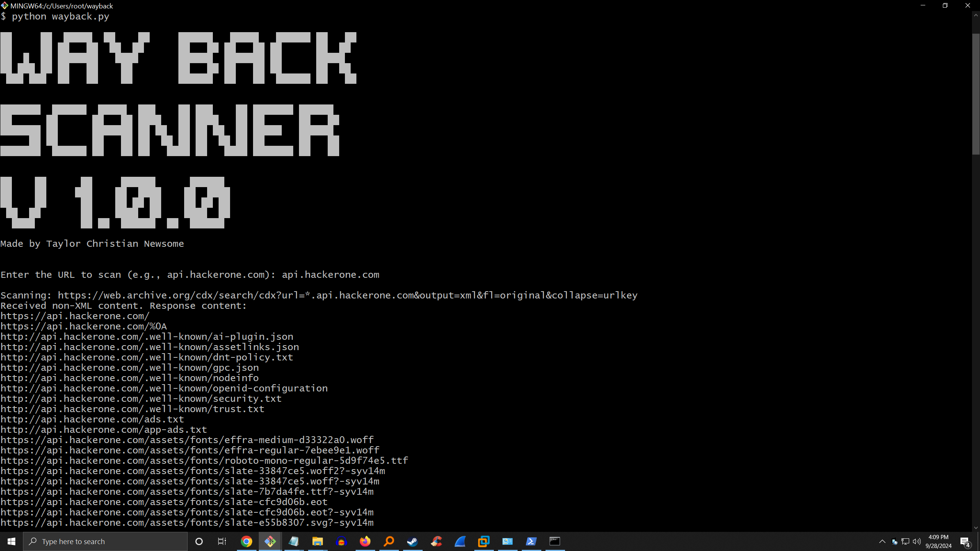Image resolution: width=980 pixels, height=551 pixels.
Task: Open the Windows Start menu
Action: pos(11,541)
